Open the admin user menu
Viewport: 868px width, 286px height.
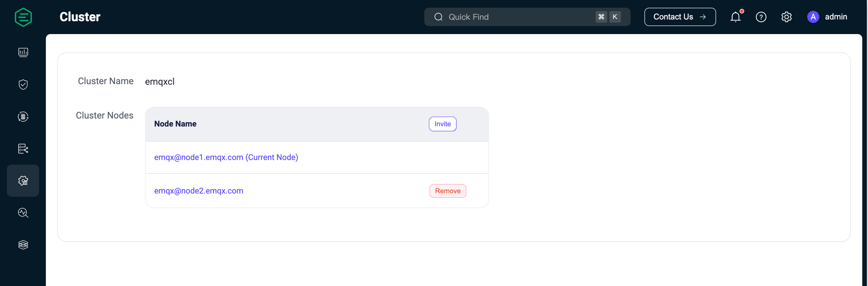[x=836, y=17]
